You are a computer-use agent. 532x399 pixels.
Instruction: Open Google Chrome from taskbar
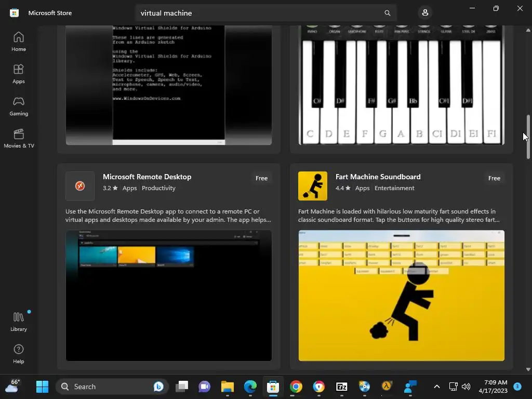(x=296, y=387)
